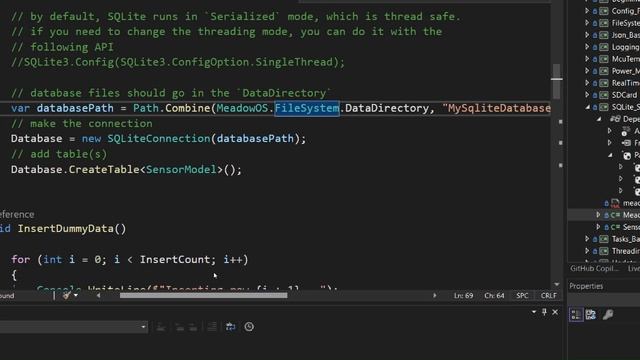
Task: Click the Ln: 69 line indicator
Action: pyautogui.click(x=463, y=296)
